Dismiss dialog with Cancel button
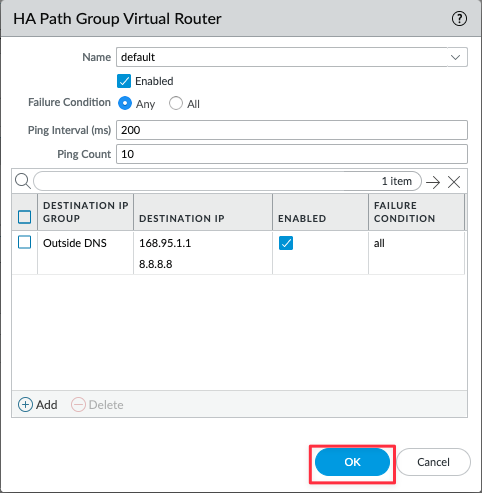482x493 pixels. point(433,462)
